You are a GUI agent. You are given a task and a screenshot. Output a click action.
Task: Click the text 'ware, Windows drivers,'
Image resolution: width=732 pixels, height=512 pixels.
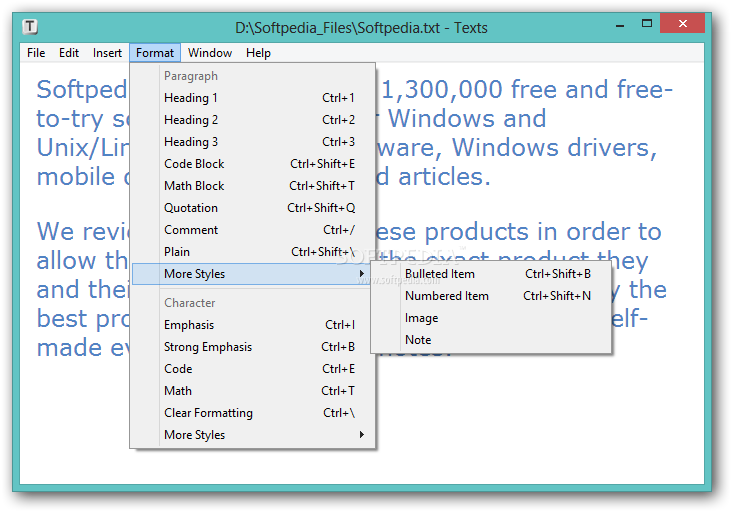click(x=517, y=148)
